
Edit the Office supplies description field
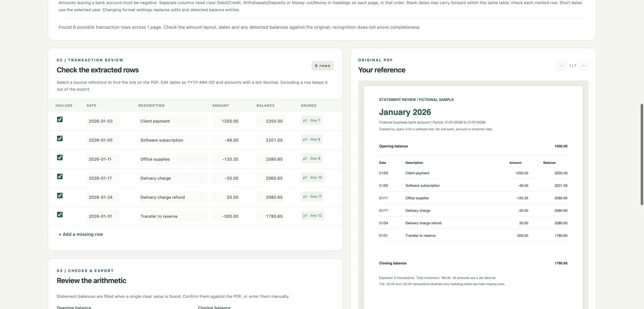click(x=172, y=159)
